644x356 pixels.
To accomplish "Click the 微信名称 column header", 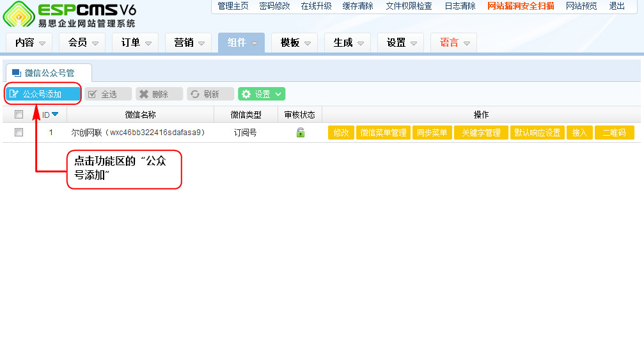I will click(x=141, y=115).
